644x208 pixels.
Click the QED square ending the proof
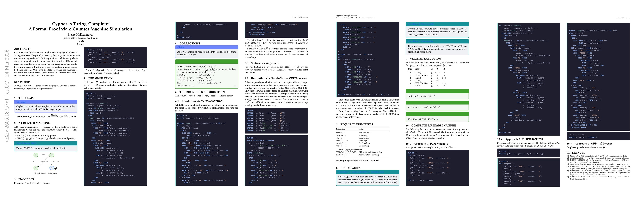click(235, 86)
